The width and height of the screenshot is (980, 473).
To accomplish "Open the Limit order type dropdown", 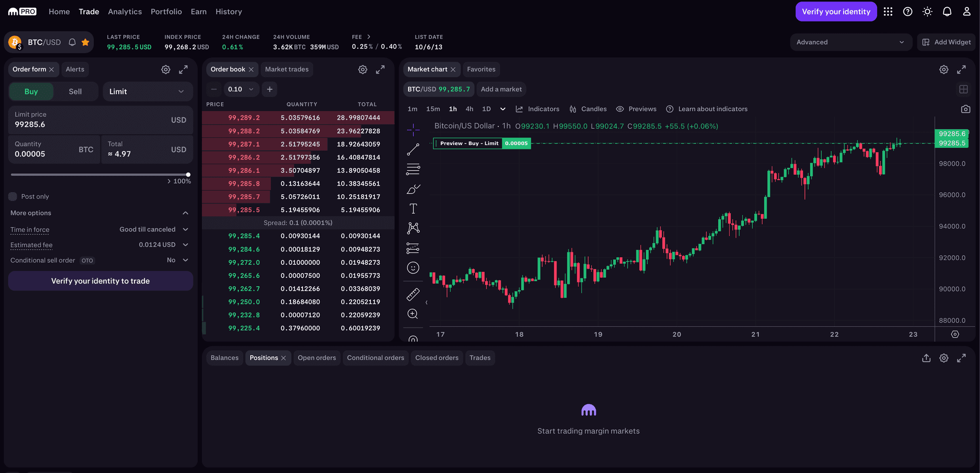I will tap(147, 91).
